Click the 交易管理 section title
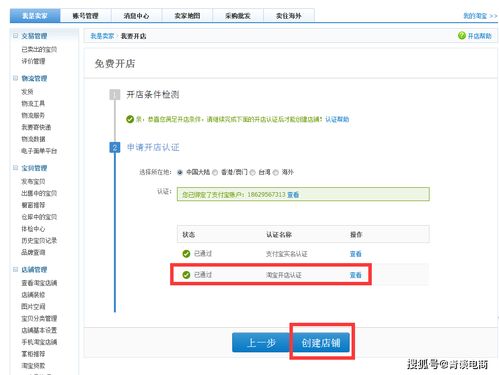499x375 pixels. pyautogui.click(x=34, y=36)
